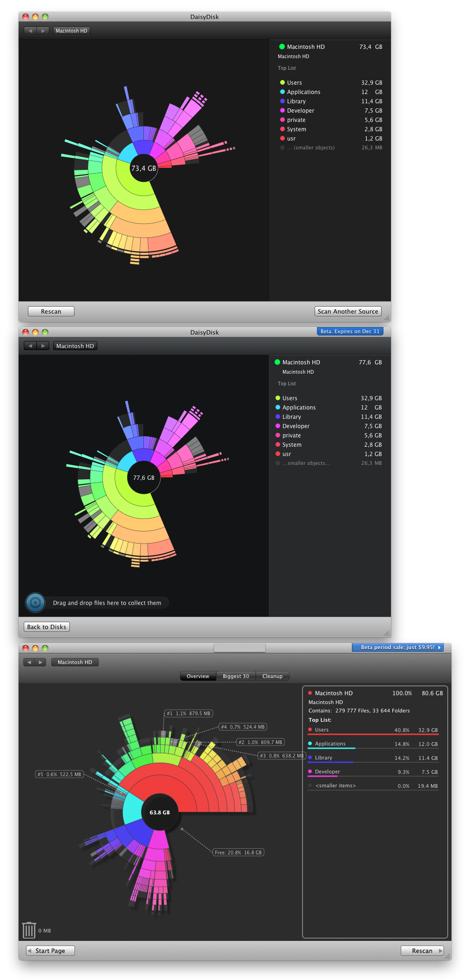
Task: Select Developer row in the middle window list
Action: [329, 426]
